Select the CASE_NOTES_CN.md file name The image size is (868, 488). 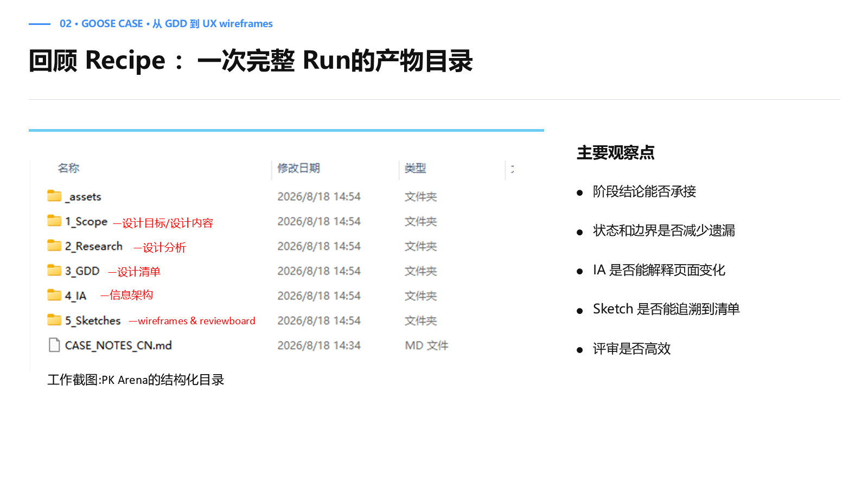tap(118, 345)
